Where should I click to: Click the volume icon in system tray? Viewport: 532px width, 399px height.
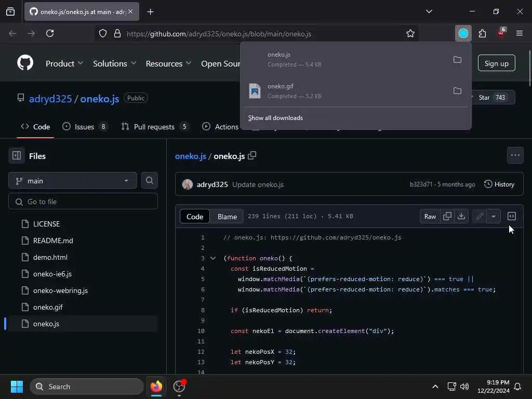coord(464,387)
